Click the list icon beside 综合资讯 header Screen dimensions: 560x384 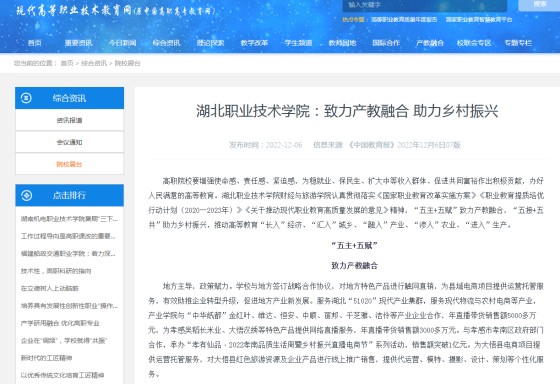coord(26,98)
